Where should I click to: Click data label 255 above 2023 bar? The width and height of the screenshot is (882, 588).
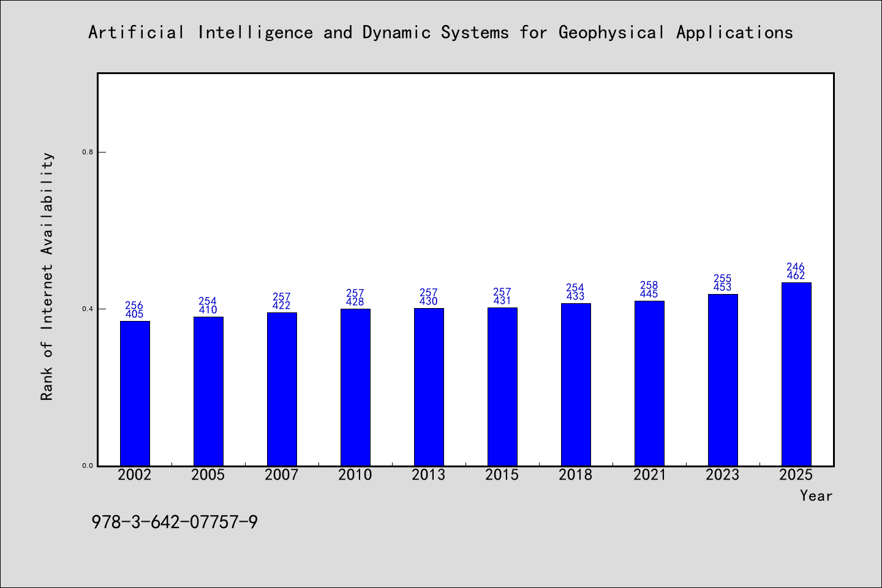[723, 279]
